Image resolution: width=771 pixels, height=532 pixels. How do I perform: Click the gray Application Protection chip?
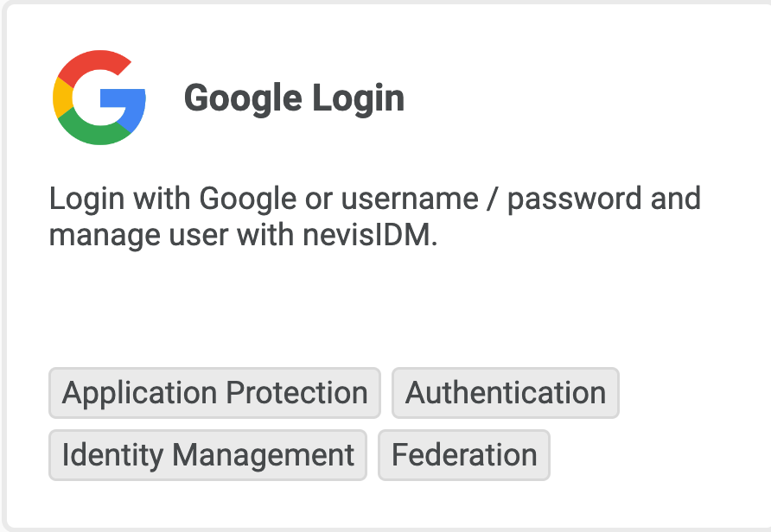tap(214, 393)
